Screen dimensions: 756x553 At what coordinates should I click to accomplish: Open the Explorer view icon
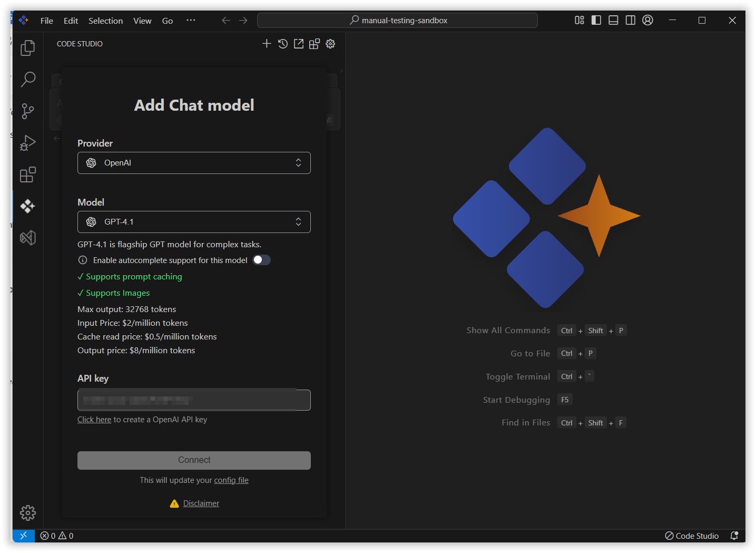[x=27, y=48]
